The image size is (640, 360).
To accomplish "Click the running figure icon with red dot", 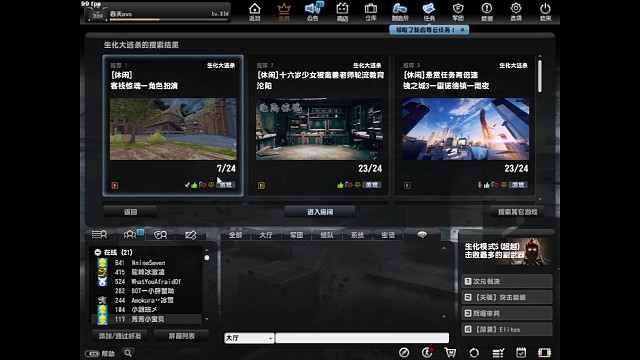I will click(x=427, y=353).
